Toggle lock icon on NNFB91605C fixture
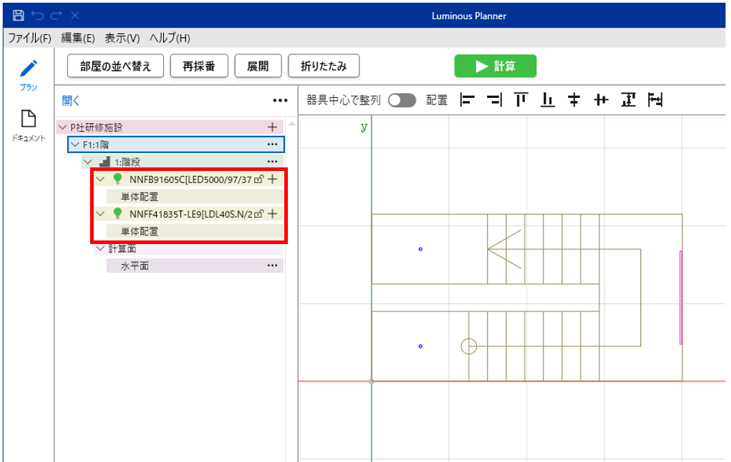This screenshot has width=731, height=462. pos(259,180)
